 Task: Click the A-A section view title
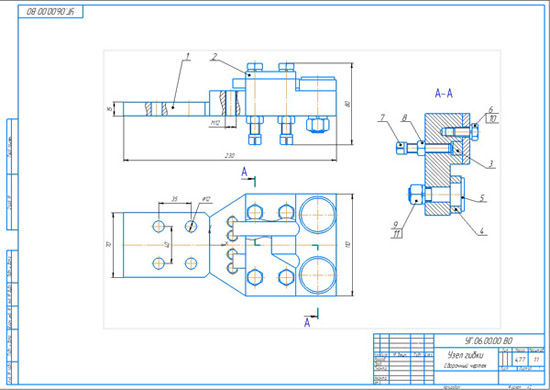tap(444, 93)
